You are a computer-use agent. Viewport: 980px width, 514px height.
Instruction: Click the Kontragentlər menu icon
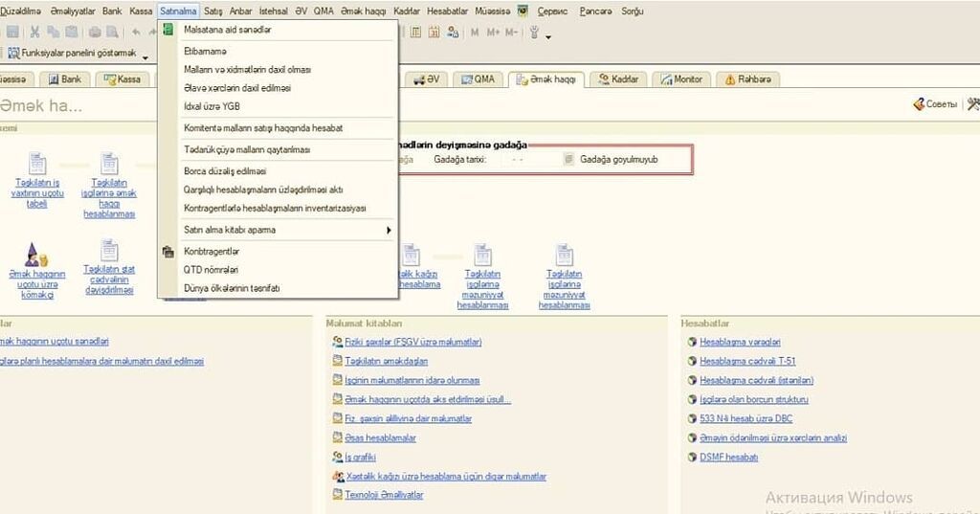pyautogui.click(x=168, y=252)
